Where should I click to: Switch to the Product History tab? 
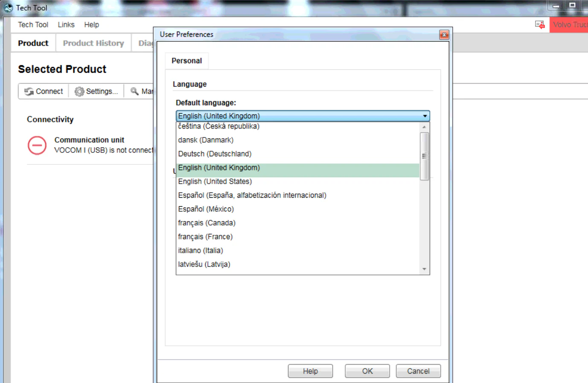[x=93, y=43]
